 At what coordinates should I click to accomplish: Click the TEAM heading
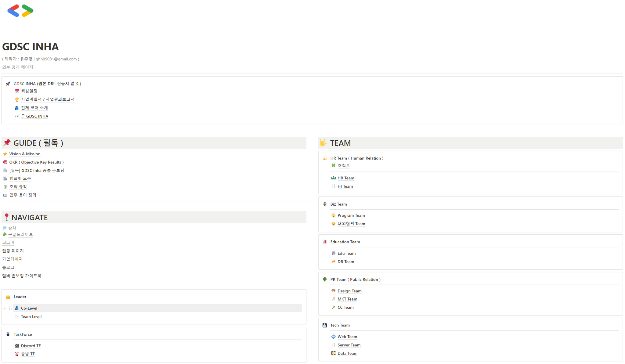pos(340,143)
